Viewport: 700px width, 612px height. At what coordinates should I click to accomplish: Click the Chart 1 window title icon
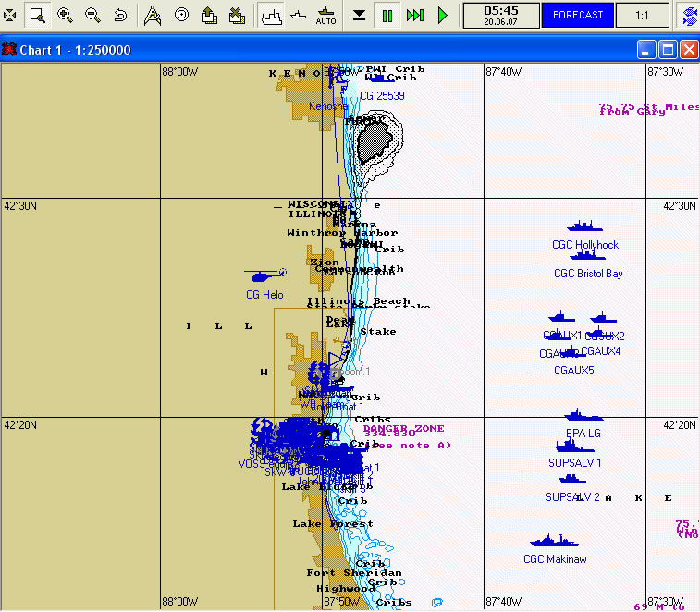tap(9, 49)
